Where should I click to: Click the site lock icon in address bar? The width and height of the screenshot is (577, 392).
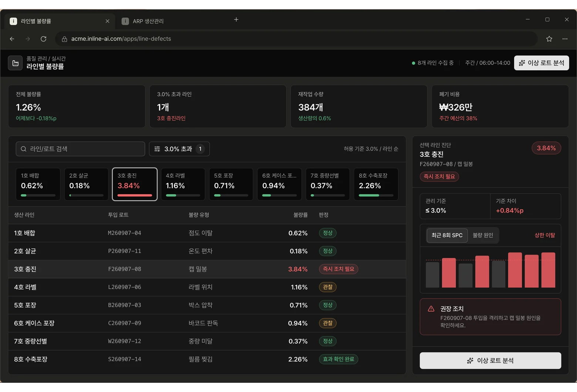pos(64,39)
